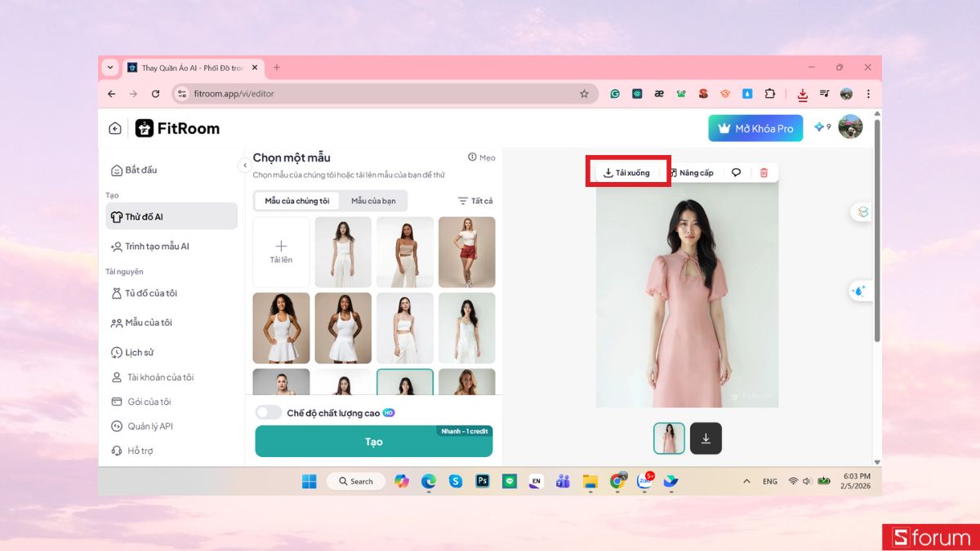
Task: Click the Mở Khóa Pro button
Action: pos(755,128)
